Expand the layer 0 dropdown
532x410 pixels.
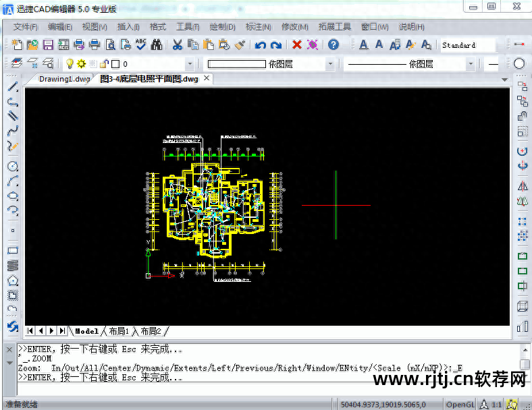[190, 63]
